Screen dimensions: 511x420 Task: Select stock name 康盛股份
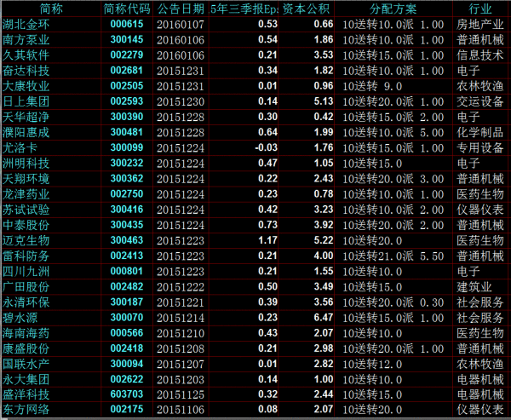(26, 348)
